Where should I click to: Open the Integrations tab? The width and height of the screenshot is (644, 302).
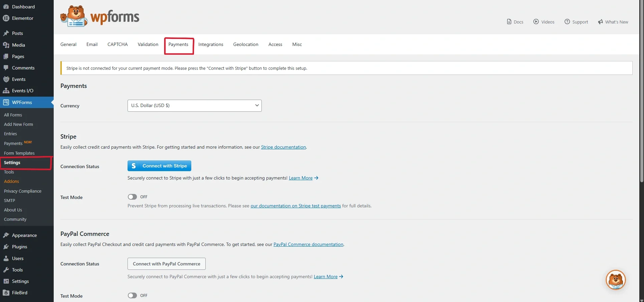(211, 44)
